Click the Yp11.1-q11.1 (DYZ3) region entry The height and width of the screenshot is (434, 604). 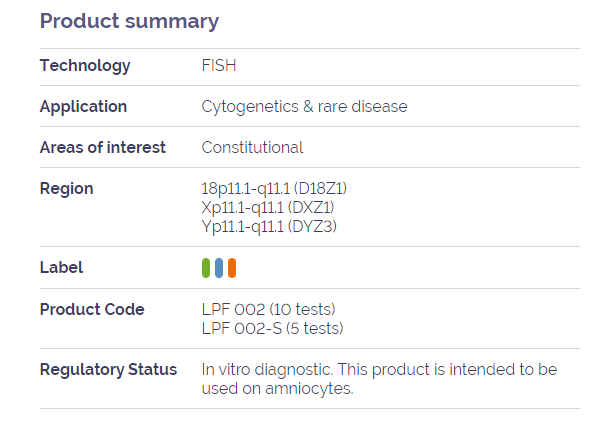[x=269, y=226]
